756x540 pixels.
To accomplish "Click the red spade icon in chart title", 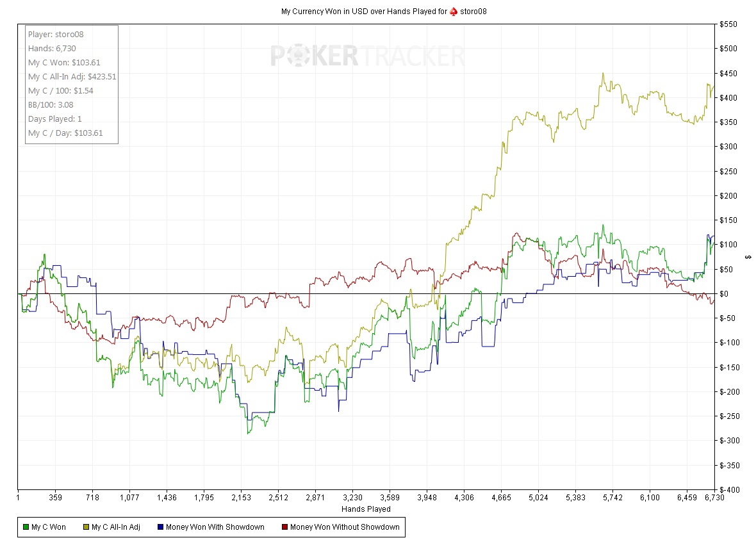I will point(454,11).
